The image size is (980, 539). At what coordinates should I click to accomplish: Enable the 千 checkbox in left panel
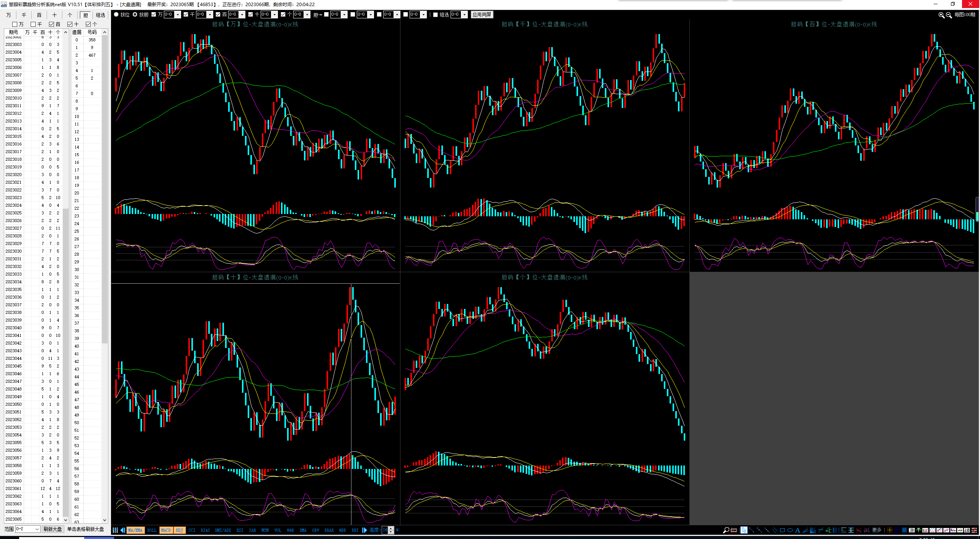tap(33, 24)
